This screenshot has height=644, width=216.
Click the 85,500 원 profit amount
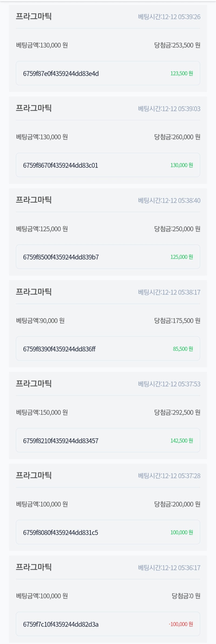pos(183,349)
